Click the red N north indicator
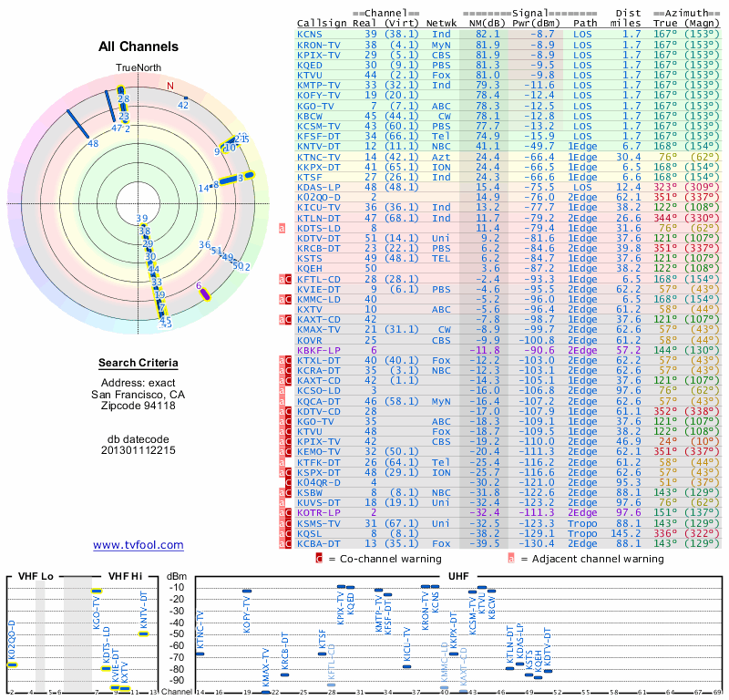729x700 pixels. point(170,86)
